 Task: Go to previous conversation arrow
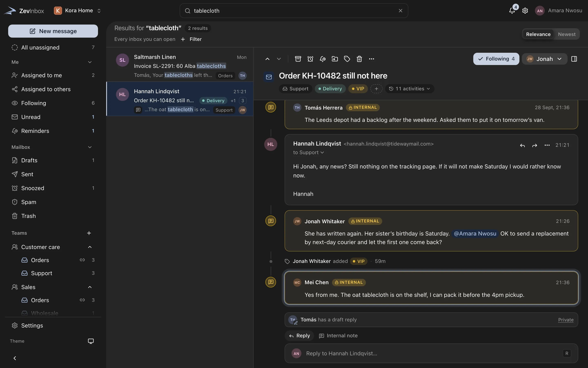click(x=267, y=59)
